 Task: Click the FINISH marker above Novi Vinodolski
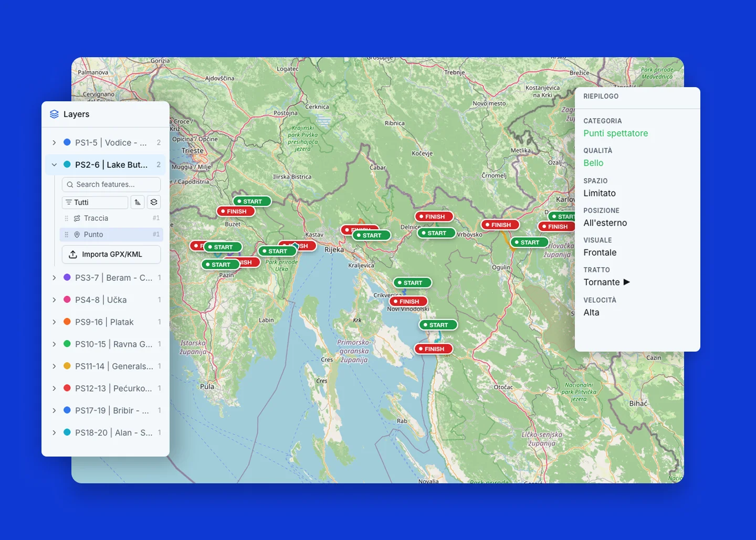[x=408, y=302]
